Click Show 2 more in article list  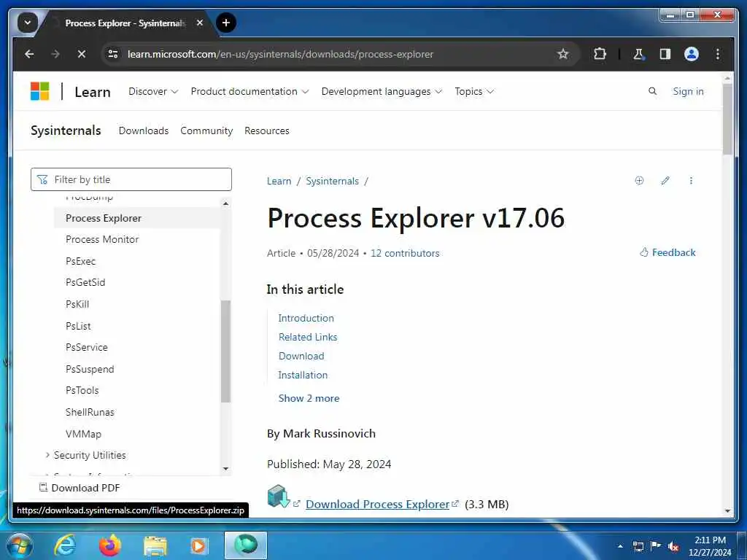pos(309,398)
